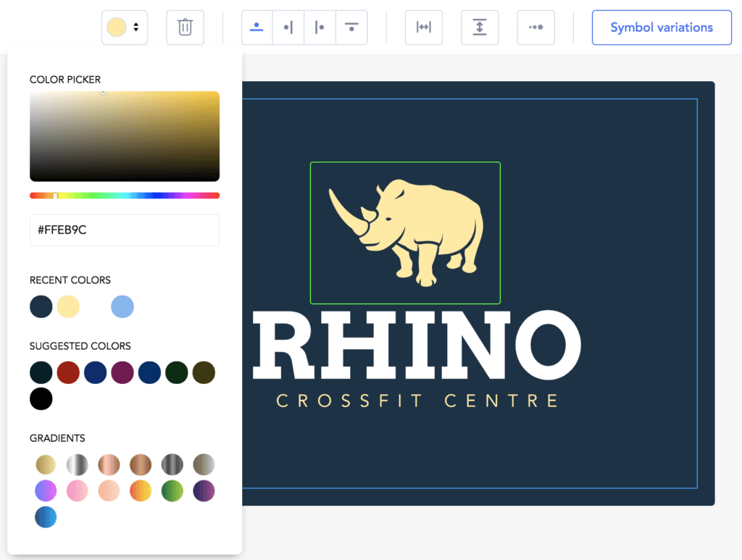Select the align left edge icon
742x560 pixels.
(x=320, y=27)
